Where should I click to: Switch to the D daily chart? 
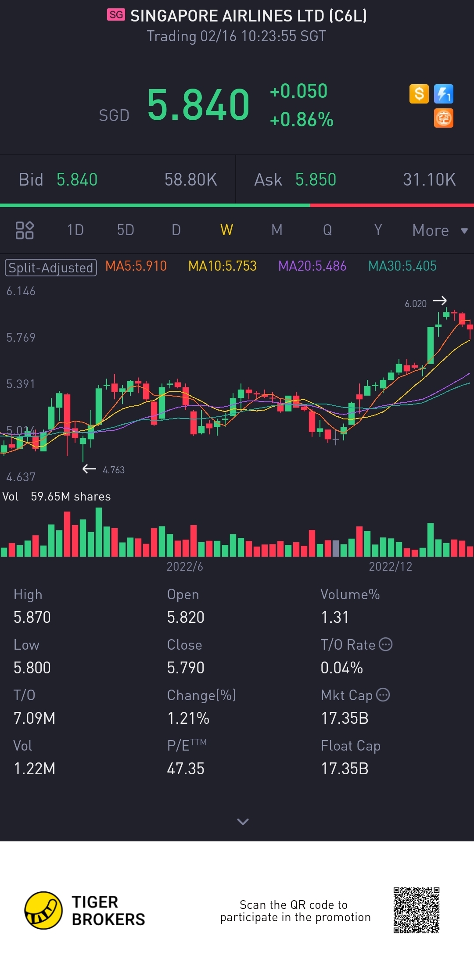tap(176, 230)
